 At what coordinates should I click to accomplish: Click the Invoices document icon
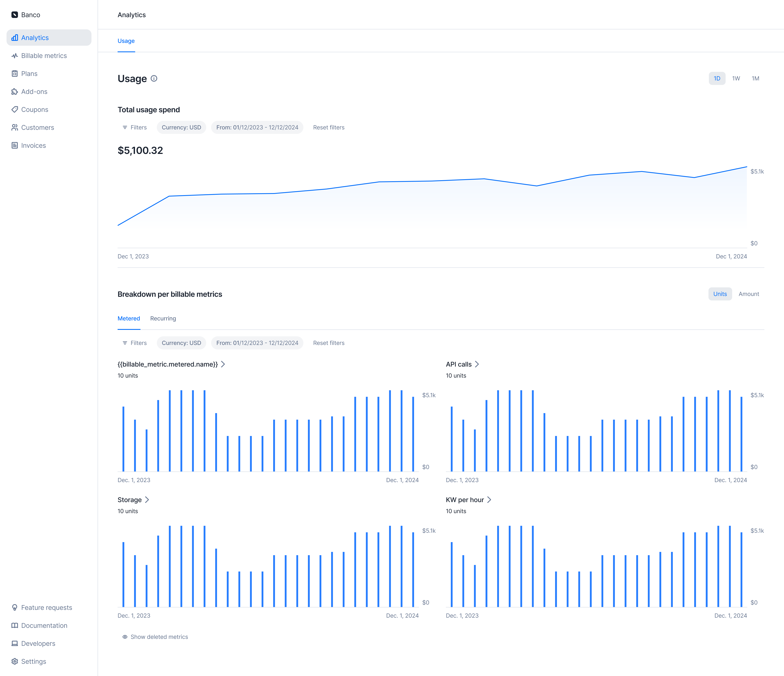pos(15,146)
